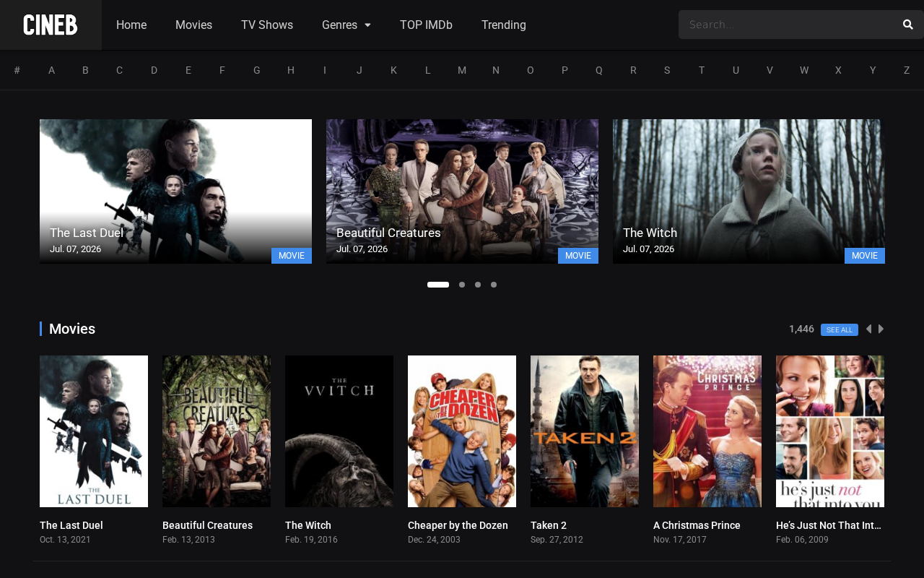
Task: Filter titles by letter V
Action: tap(770, 70)
